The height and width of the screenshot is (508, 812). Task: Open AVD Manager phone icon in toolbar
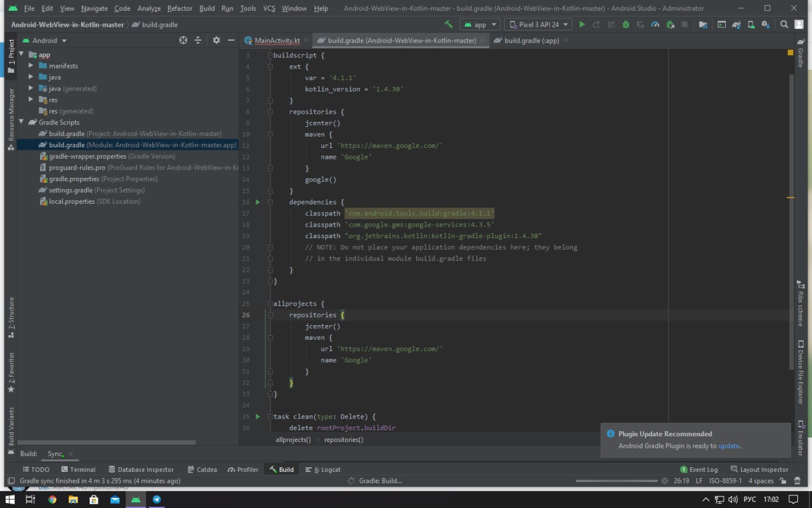(751, 25)
